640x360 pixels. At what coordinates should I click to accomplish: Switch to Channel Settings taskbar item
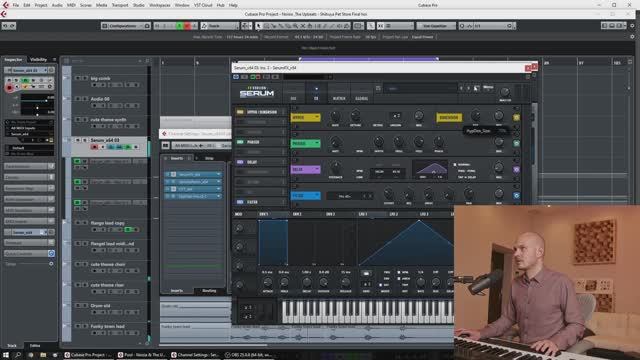coord(195,355)
